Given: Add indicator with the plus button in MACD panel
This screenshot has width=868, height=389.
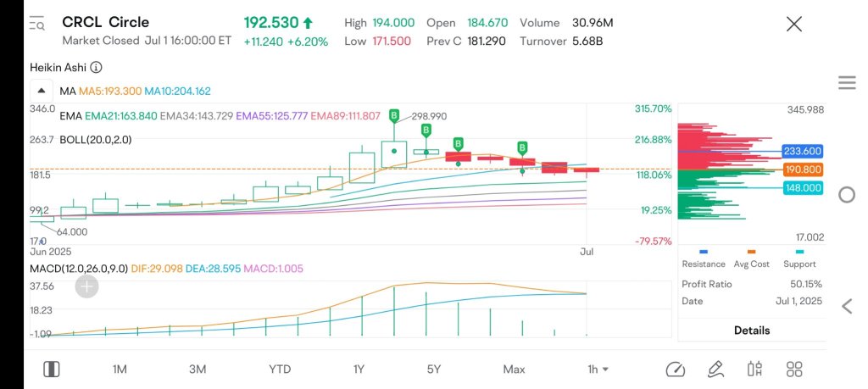Looking at the screenshot, I should [87, 286].
